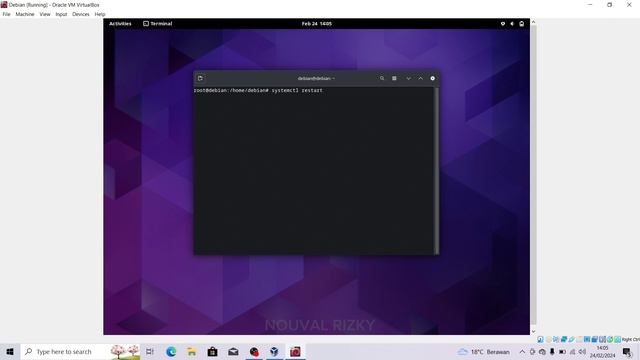Open a new terminal tab

tap(200, 78)
